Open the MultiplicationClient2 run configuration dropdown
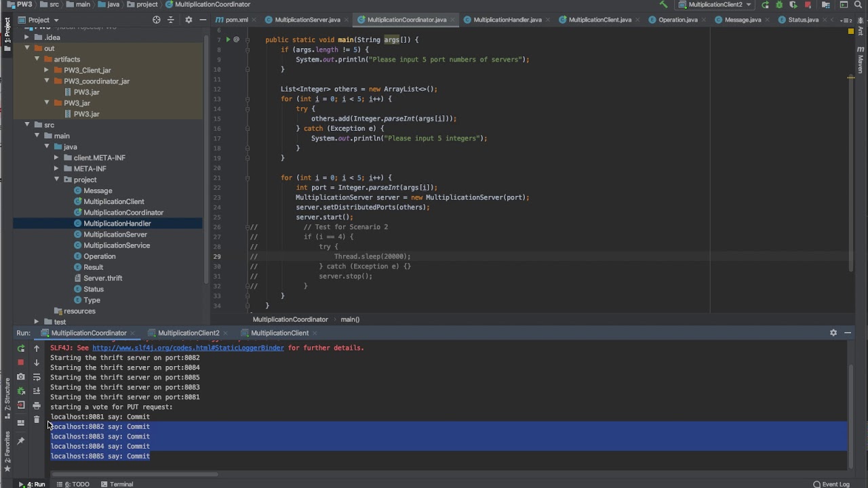The width and height of the screenshot is (868, 488). 715,5
